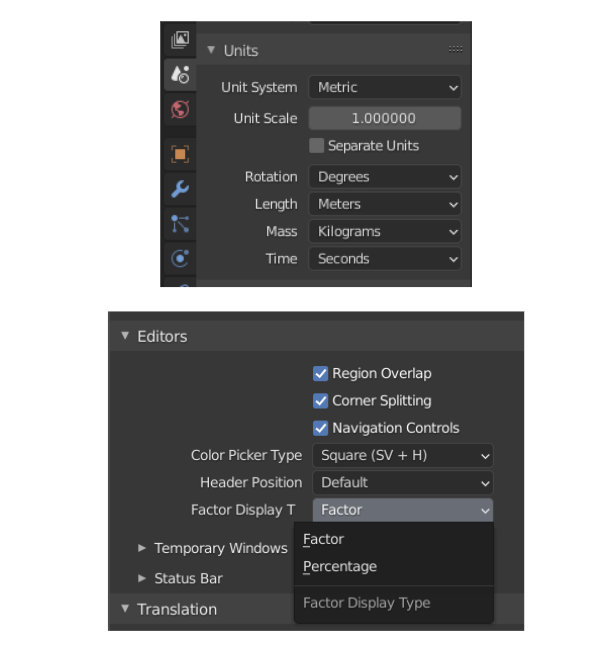Open the Physics properties tab icon
606x651 pixels.
(180, 259)
